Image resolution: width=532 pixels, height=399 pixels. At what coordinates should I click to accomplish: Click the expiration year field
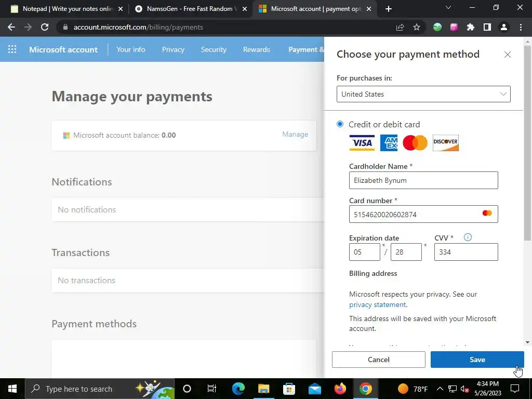(406, 252)
